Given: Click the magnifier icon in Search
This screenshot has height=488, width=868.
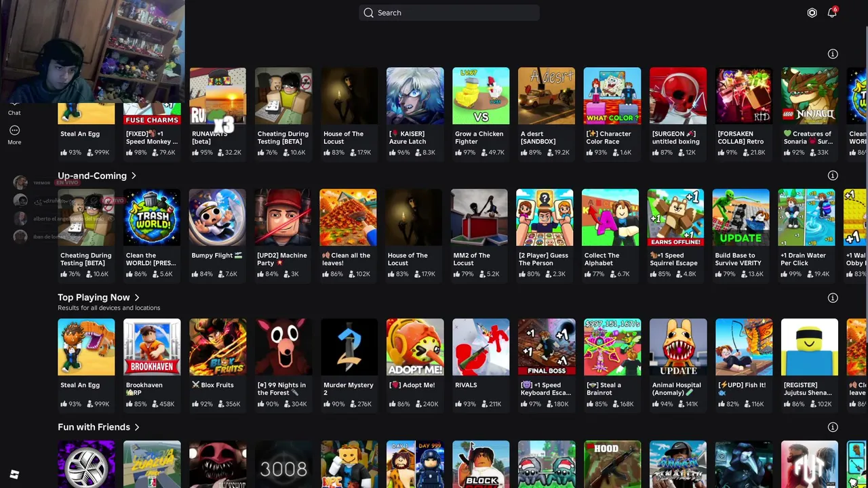Looking at the screenshot, I should point(368,12).
